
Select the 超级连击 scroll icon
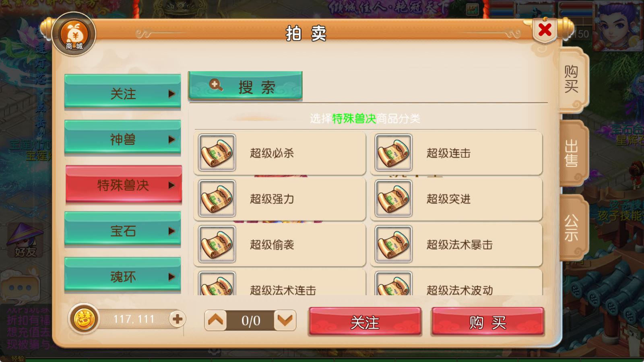pos(394,153)
